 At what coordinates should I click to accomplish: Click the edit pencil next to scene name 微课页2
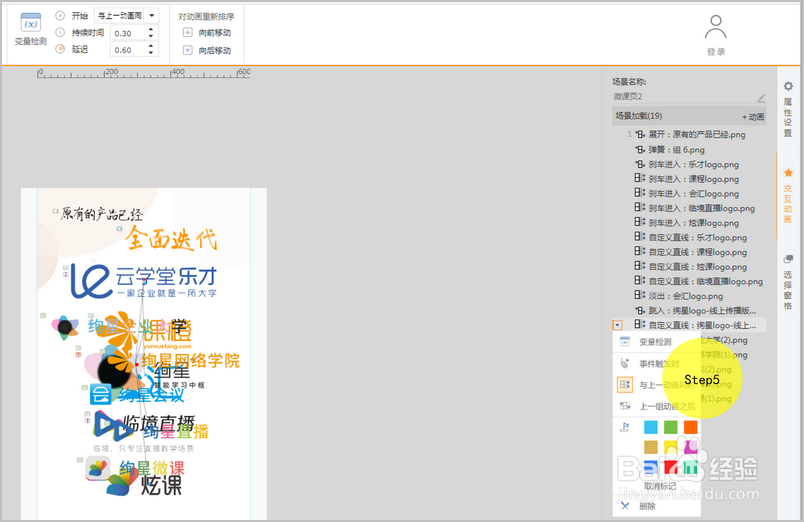(x=761, y=97)
